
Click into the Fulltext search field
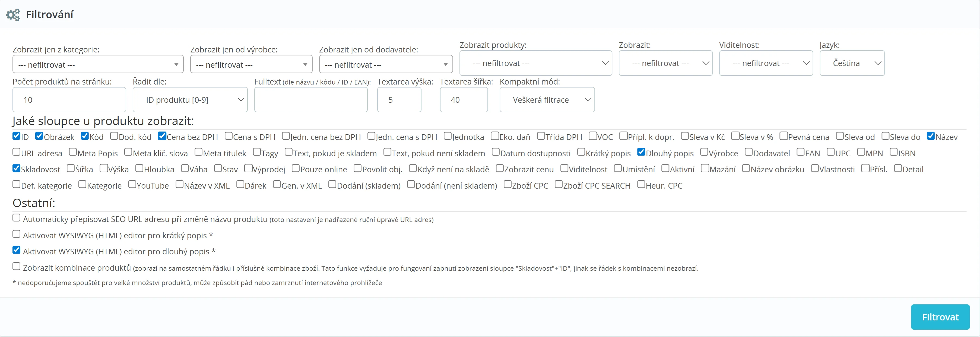pyautogui.click(x=310, y=100)
